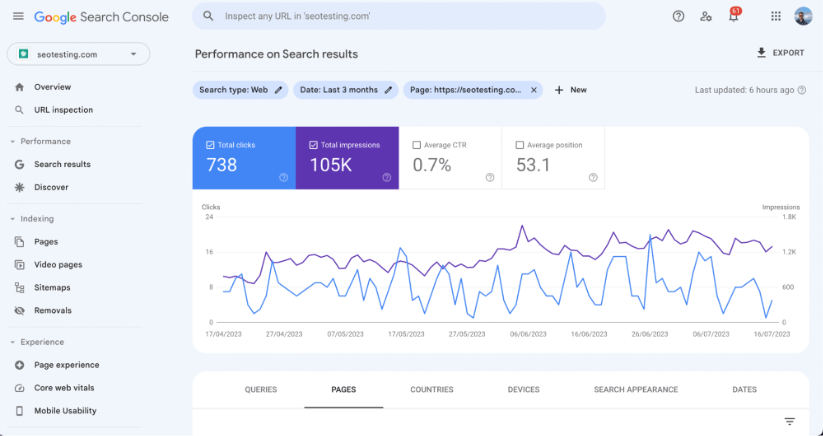
Task: Click the download icon beside EXPORT
Action: pos(761,53)
